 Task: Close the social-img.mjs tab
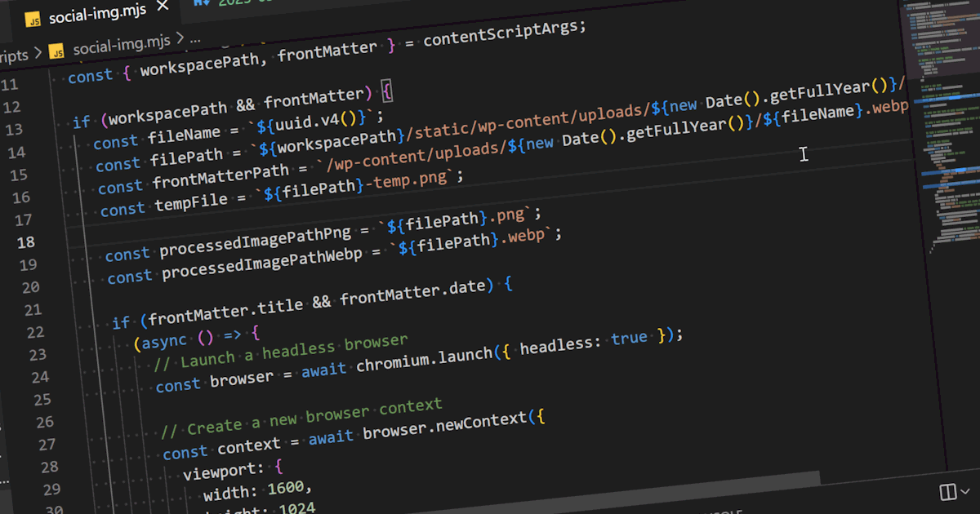[x=163, y=5]
